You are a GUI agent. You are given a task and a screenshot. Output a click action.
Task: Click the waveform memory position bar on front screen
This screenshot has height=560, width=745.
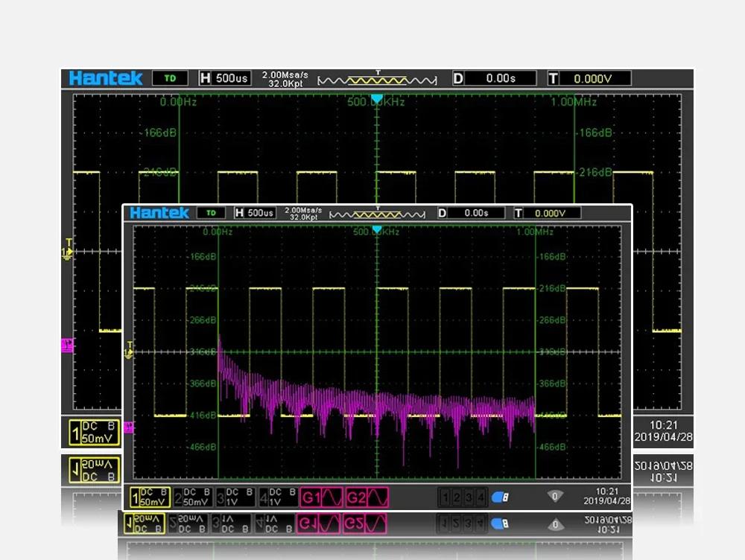[377, 214]
